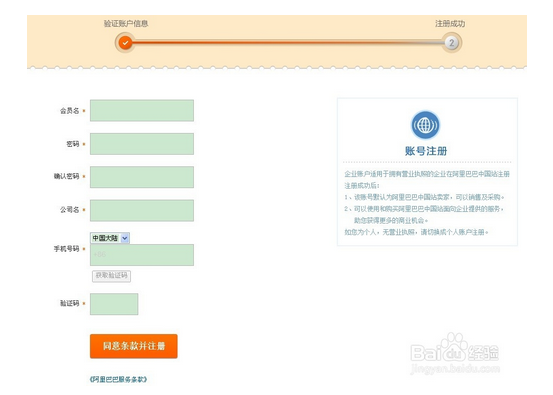Screen dimensions: 553x395
Task: Click the checkmark step icon under 验证账户信息
Action: (125, 43)
